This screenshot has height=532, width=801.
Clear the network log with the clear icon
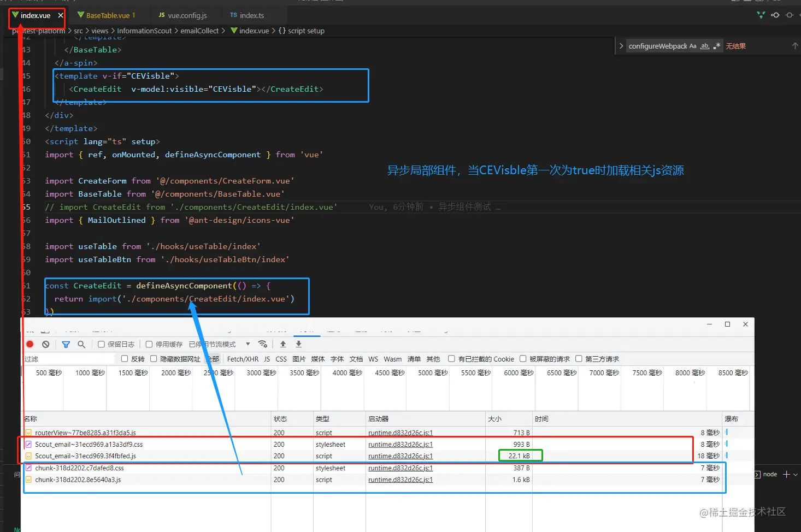point(46,344)
